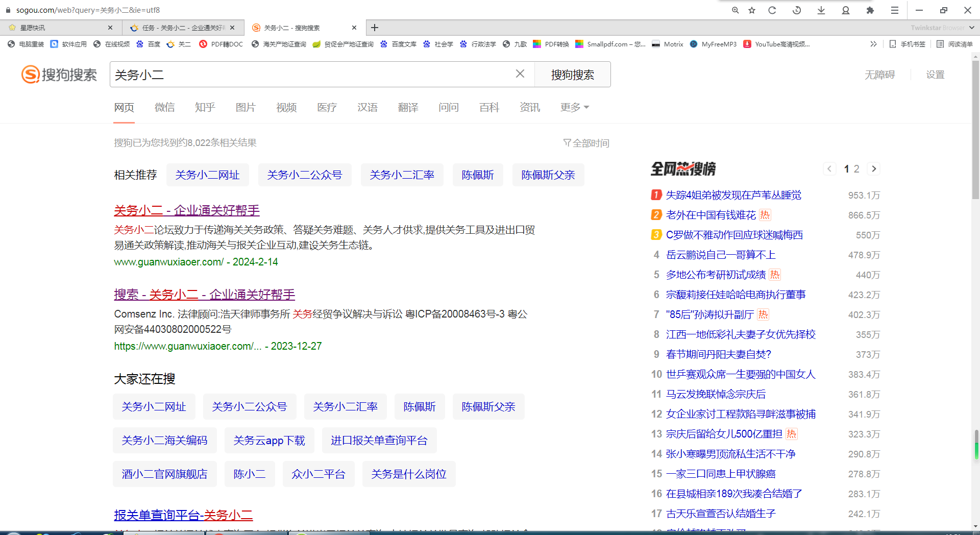Open hot topic 岳云鹏说自己一哥算不上
The image size is (980, 535).
pos(721,255)
